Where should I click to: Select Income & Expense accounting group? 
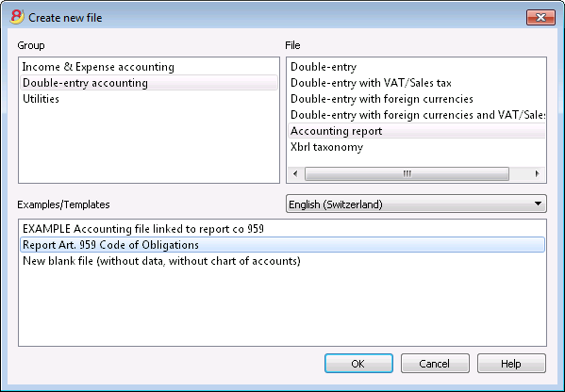[x=98, y=67]
